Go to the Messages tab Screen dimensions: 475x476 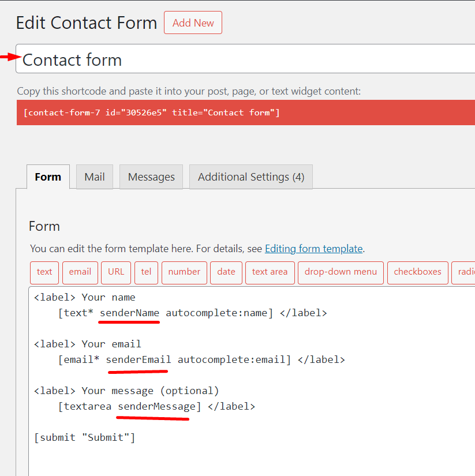click(x=151, y=177)
